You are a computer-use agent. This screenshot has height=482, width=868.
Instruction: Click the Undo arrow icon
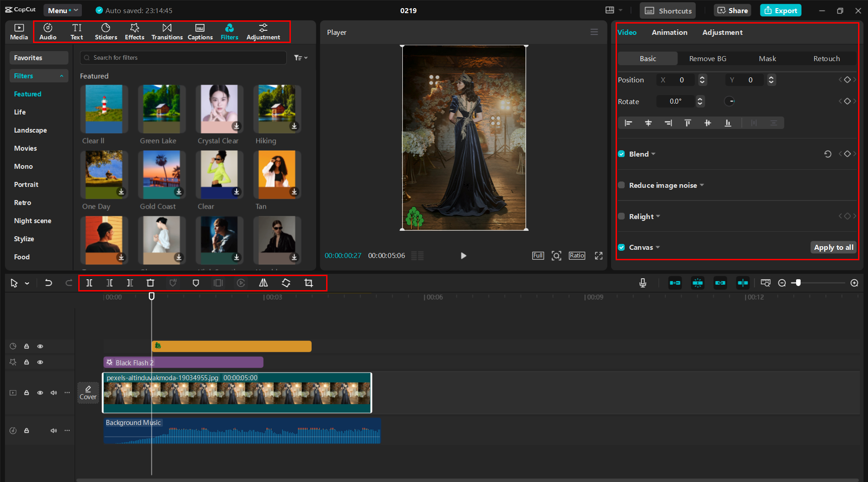pos(48,283)
